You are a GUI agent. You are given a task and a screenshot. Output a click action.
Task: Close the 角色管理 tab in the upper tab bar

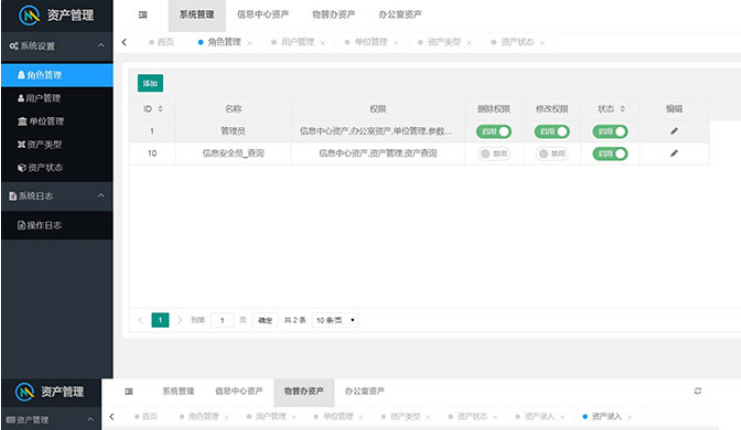[249, 43]
